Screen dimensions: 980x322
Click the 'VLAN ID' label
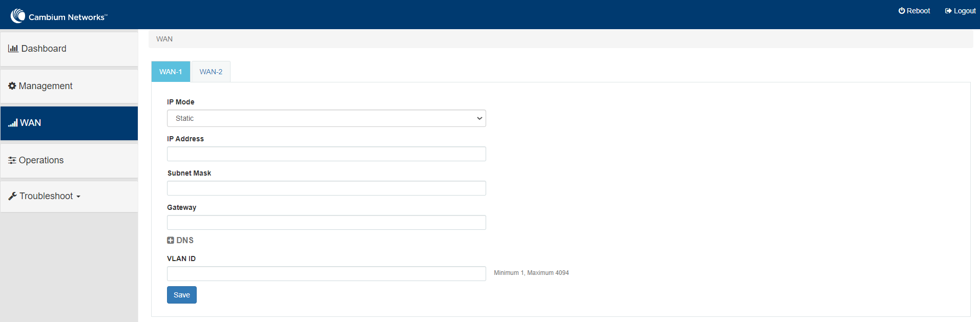(x=181, y=259)
